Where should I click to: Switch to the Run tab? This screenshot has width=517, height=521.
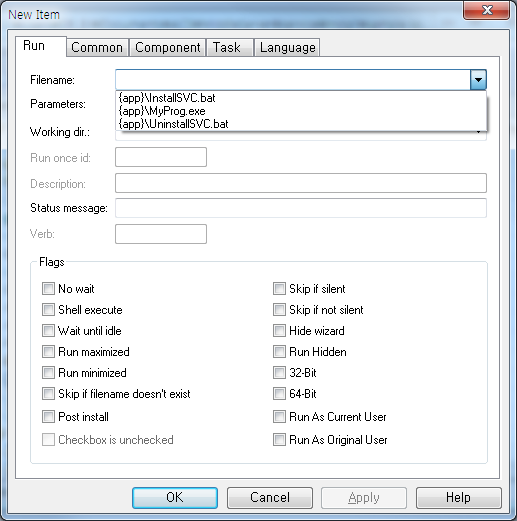coord(41,46)
